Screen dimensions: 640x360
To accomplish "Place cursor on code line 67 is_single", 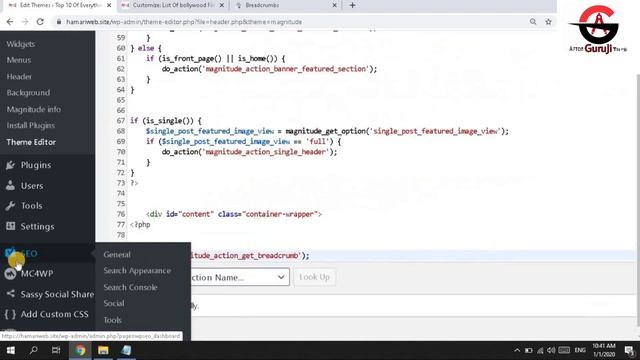I will point(166,121).
